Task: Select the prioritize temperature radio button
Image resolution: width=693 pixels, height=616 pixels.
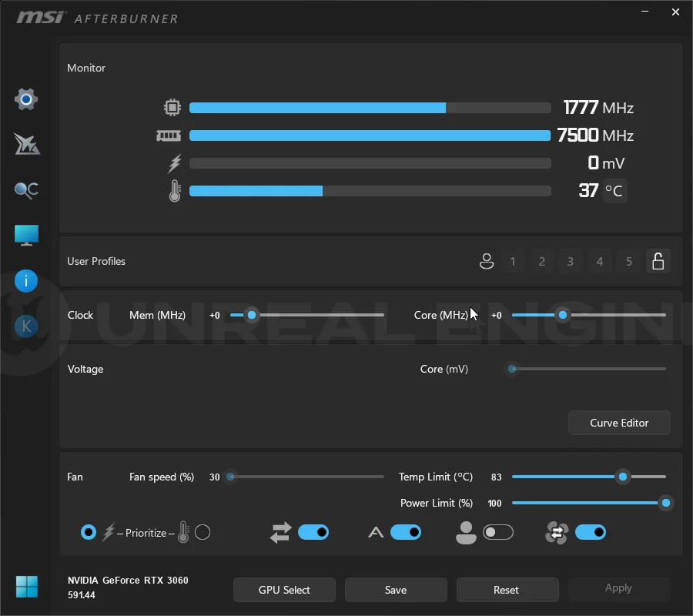Action: tap(203, 532)
